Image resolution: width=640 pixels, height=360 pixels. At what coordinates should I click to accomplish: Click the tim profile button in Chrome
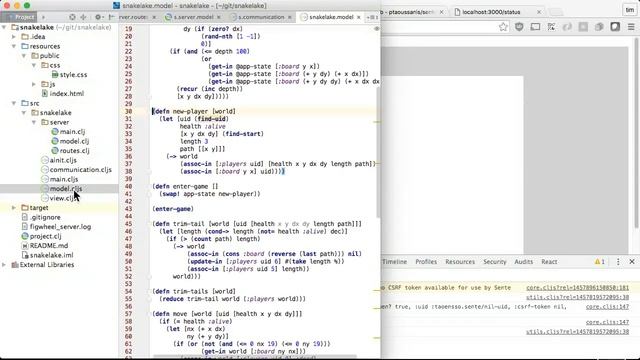[629, 10]
